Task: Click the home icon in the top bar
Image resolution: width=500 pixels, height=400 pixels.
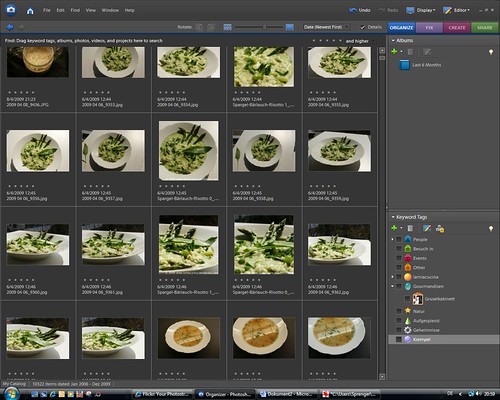Action: tap(30, 11)
